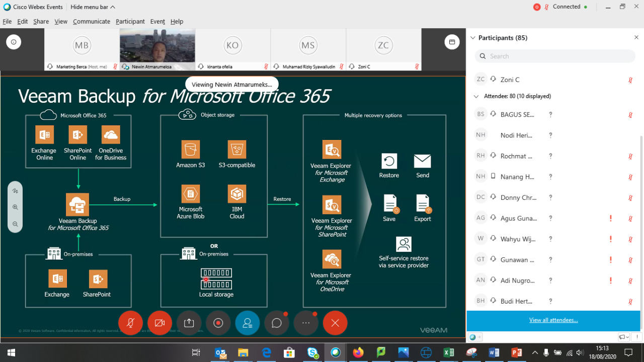
Task: Zoom in on the shared slide
Action: click(15, 207)
